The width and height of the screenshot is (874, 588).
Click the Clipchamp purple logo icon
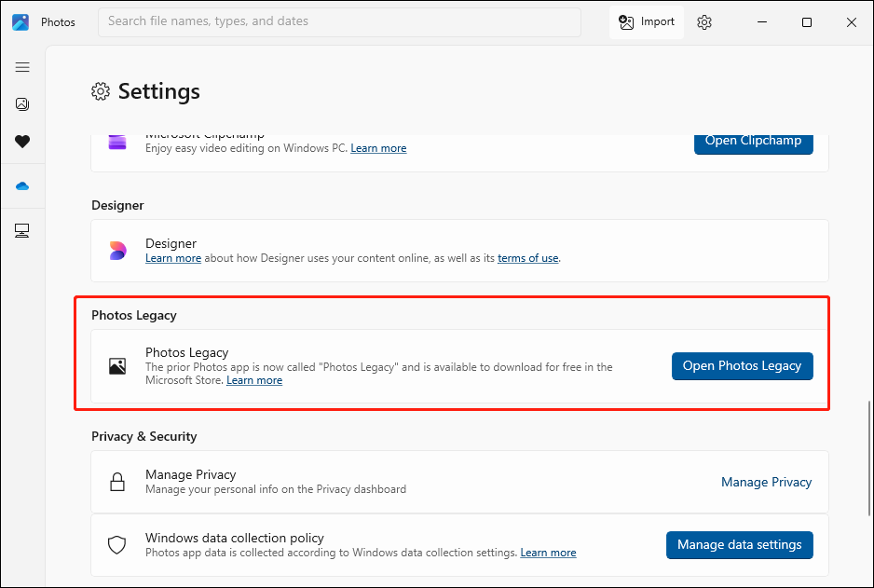pyautogui.click(x=117, y=142)
